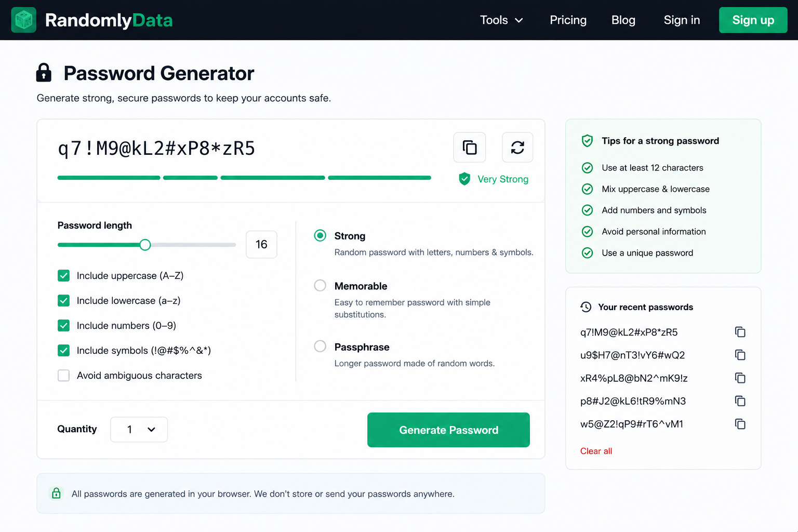This screenshot has width=798, height=532.
Task: Copy recent password w5@Z2!qP9#rT6^vM1
Action: (x=740, y=424)
